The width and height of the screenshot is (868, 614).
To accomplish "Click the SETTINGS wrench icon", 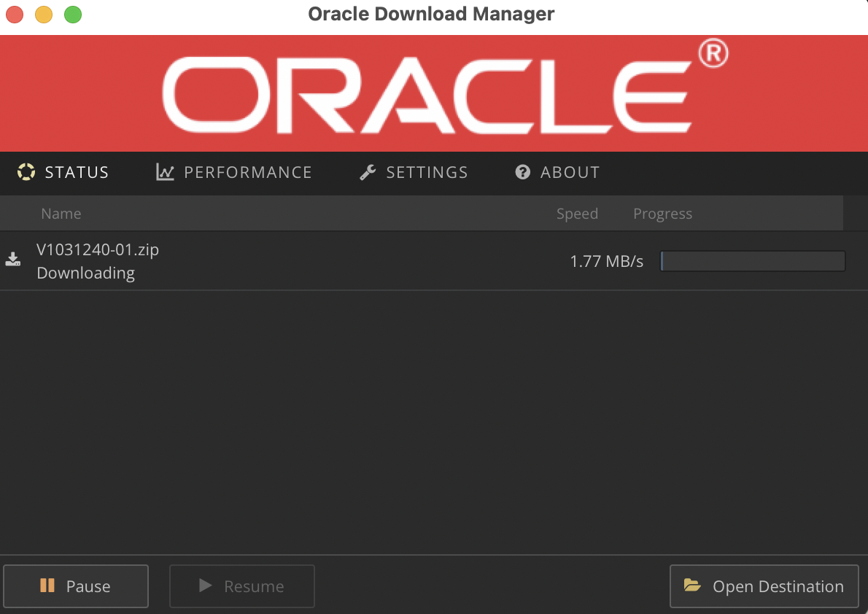I will pyautogui.click(x=368, y=172).
